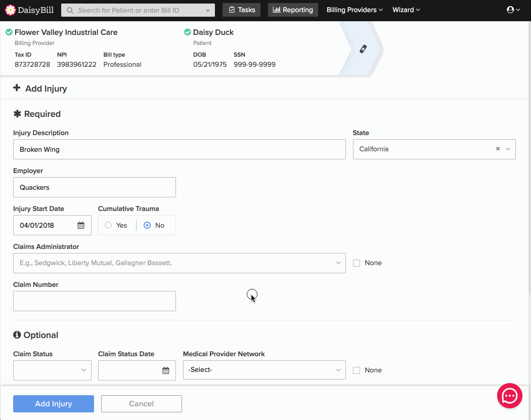Screen dimensions: 531x420
Task: Go to Tasks
Action: point(241,10)
